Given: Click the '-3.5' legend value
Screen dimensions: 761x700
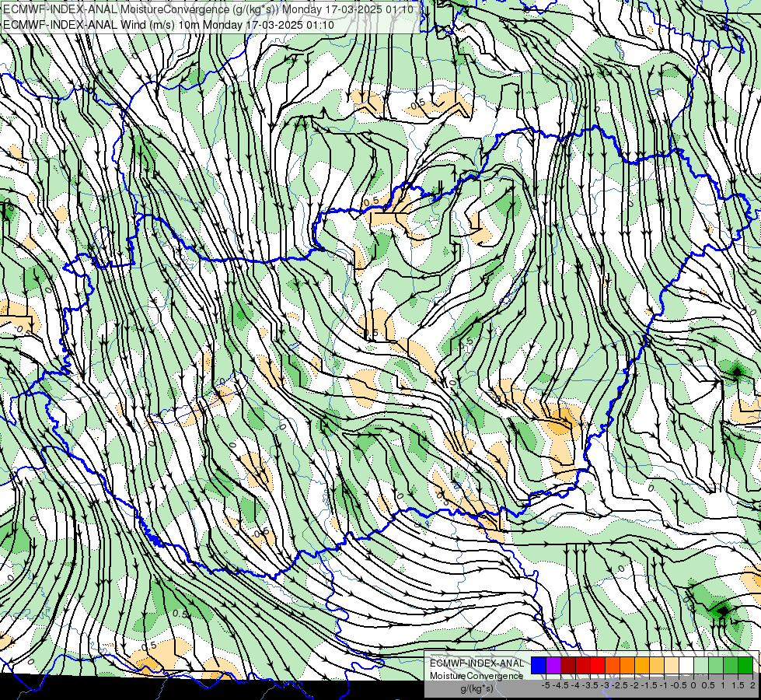Looking at the screenshot, I should pyautogui.click(x=591, y=685).
